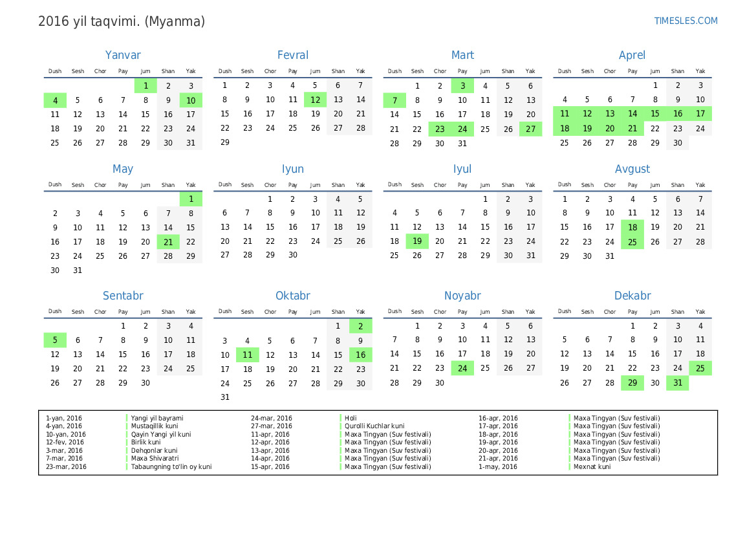Viewport: 756px width, 535px height.
Task: Click the Oktabr month heading
Action: click(x=292, y=296)
